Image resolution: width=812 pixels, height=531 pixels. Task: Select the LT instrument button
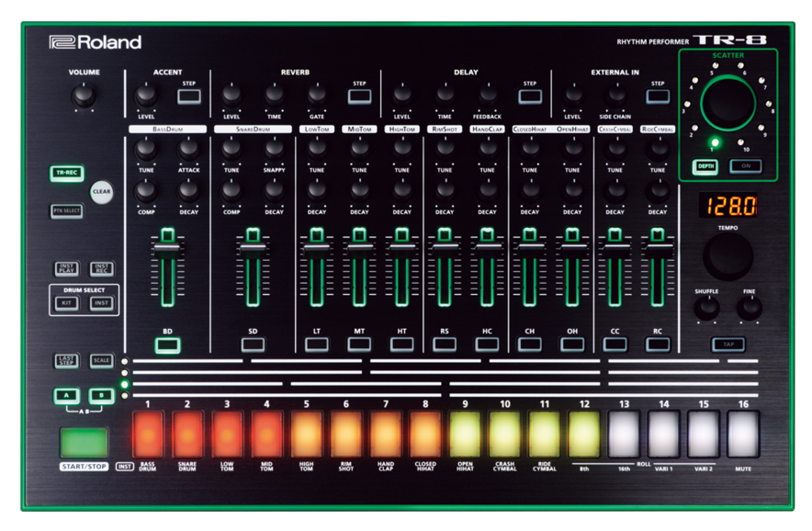(317, 345)
